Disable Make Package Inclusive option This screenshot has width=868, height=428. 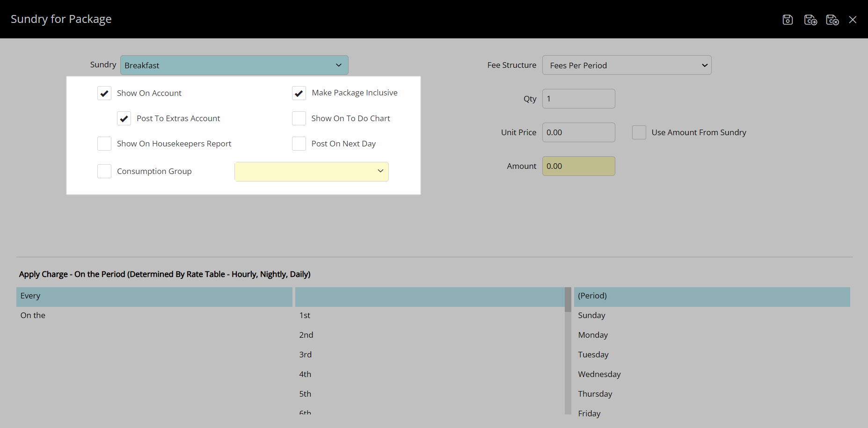click(299, 93)
